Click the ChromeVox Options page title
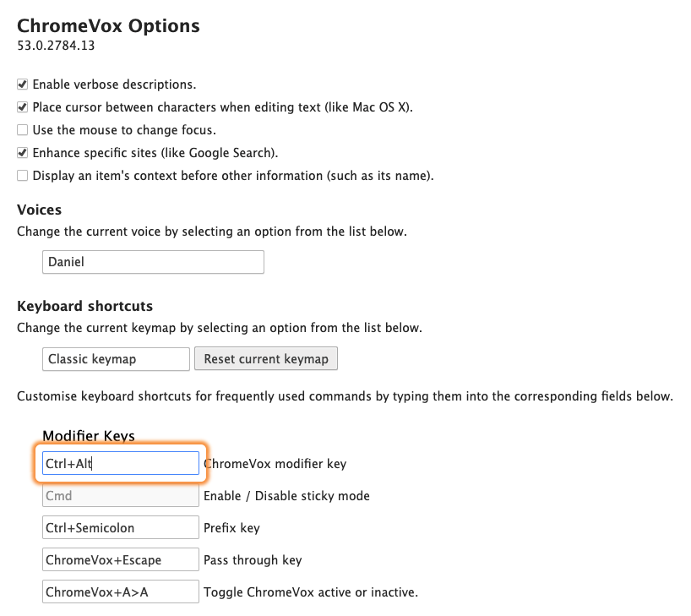This screenshot has height=616, width=691. point(109,26)
